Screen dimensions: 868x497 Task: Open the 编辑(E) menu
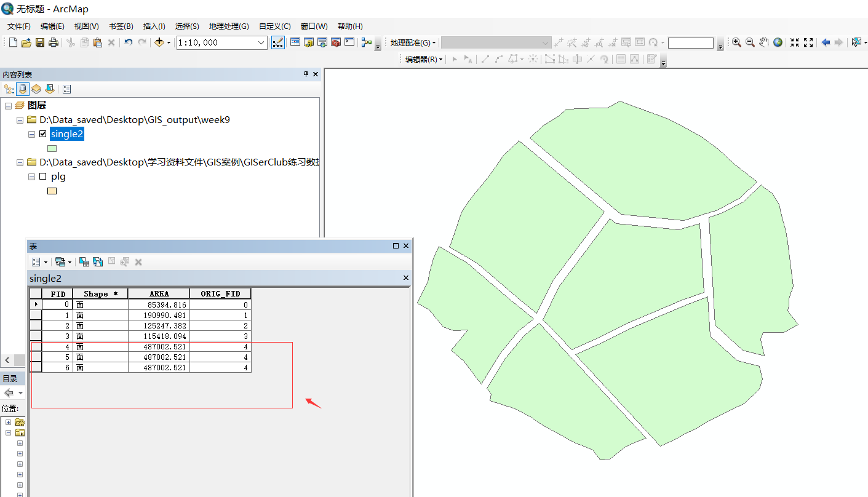pos(52,26)
